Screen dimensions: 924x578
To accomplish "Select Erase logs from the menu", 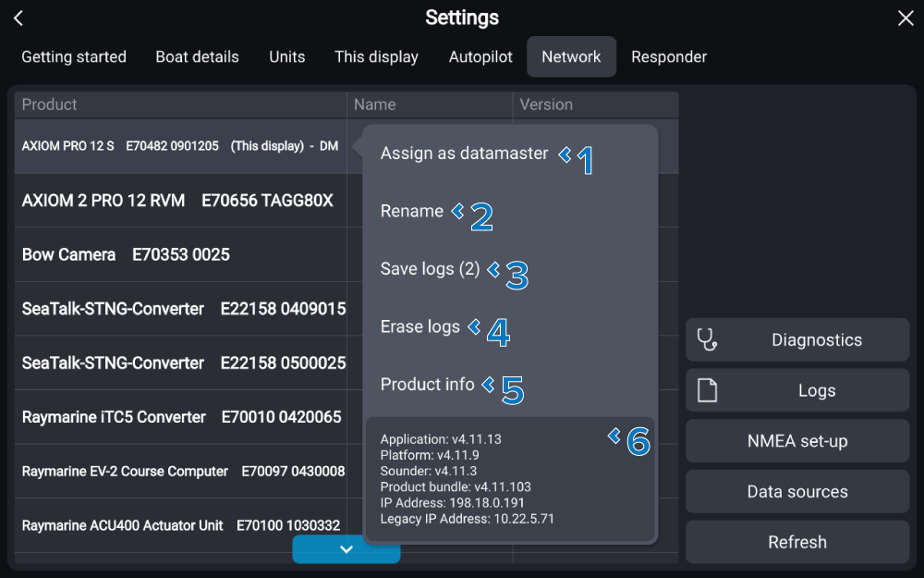I will pos(419,326).
